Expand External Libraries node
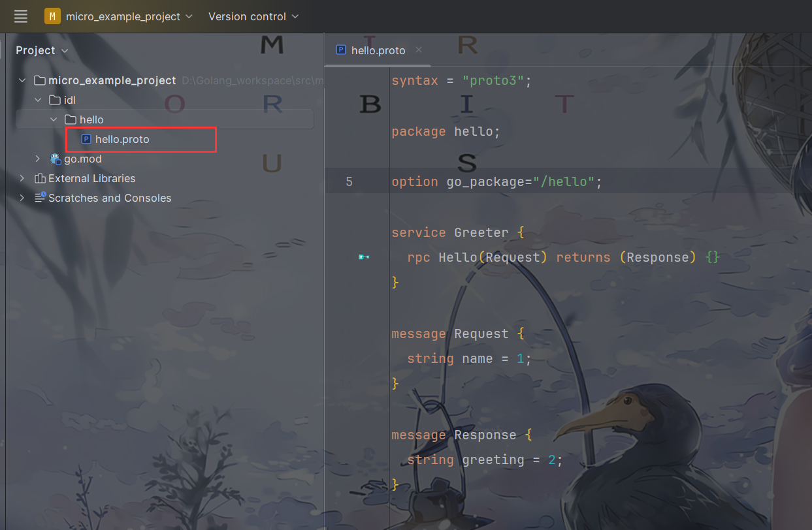 (x=22, y=178)
